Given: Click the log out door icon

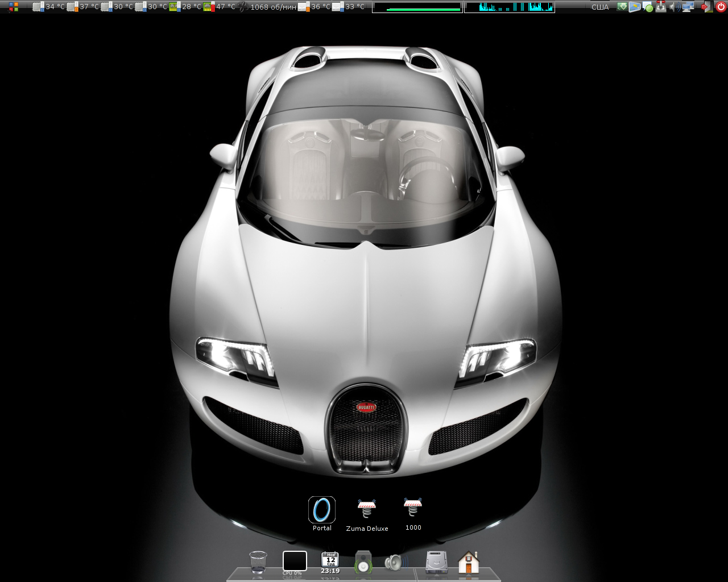Looking at the screenshot, I should click(x=706, y=7).
